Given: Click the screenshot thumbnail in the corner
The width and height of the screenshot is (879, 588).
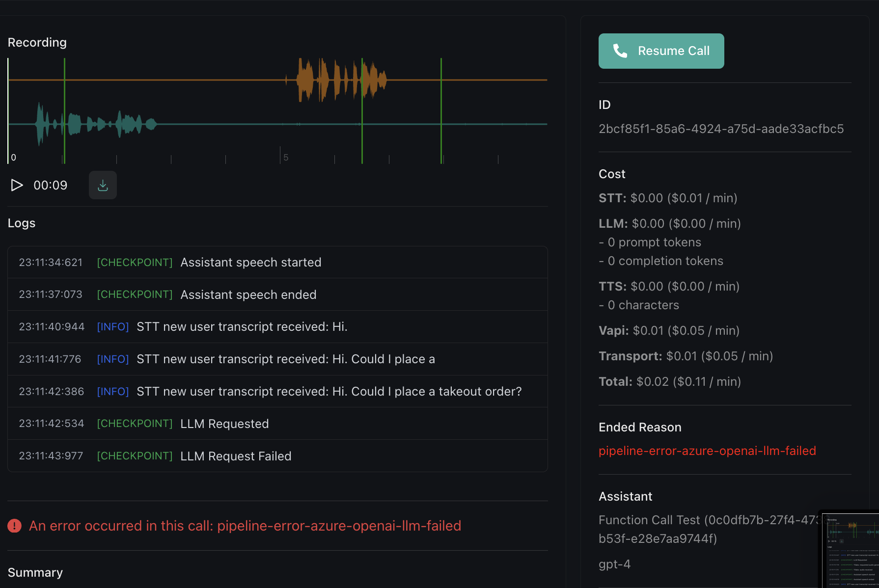Looking at the screenshot, I should pyautogui.click(x=851, y=550).
